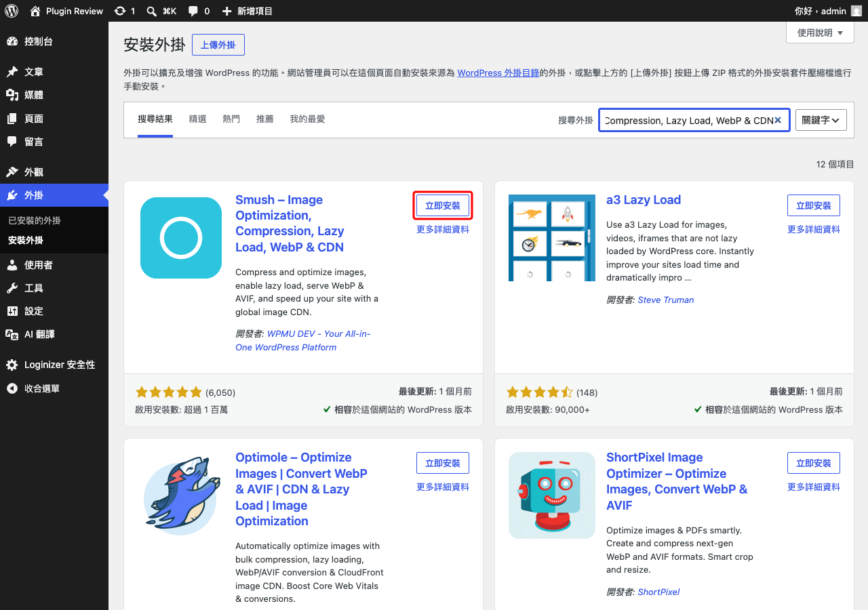The width and height of the screenshot is (868, 610).
Task: Open the comments bubble in admin bar
Action: pos(199,11)
